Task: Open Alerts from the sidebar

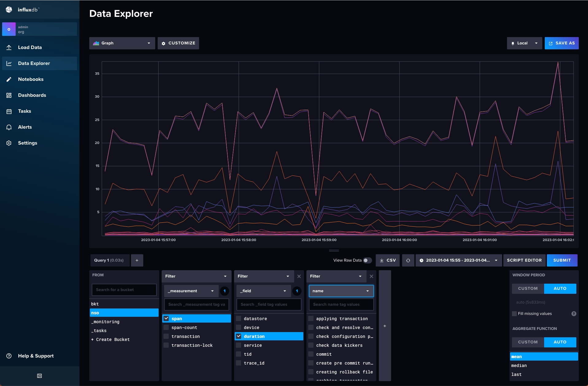Action: click(25, 127)
